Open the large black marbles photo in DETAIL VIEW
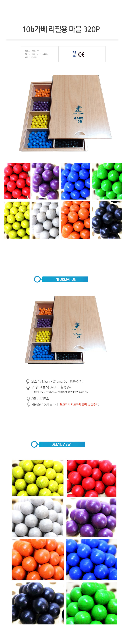The width and height of the screenshot is (126, 644). 38,604
